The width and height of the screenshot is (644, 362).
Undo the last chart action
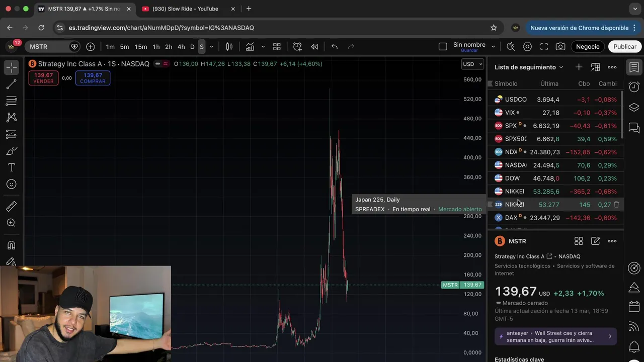point(335,47)
